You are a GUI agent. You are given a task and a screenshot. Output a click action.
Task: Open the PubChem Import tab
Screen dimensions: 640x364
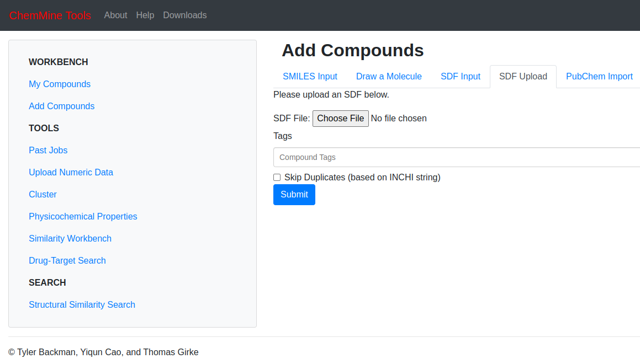(599, 77)
